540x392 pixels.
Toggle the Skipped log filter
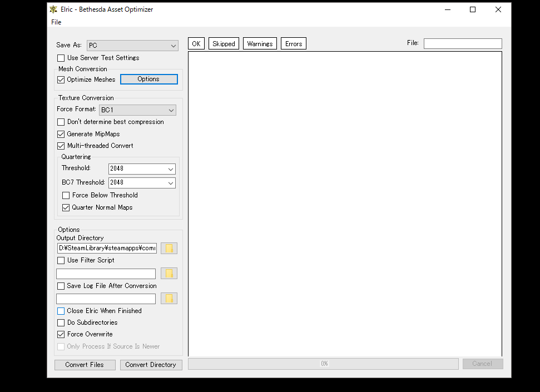(x=224, y=44)
